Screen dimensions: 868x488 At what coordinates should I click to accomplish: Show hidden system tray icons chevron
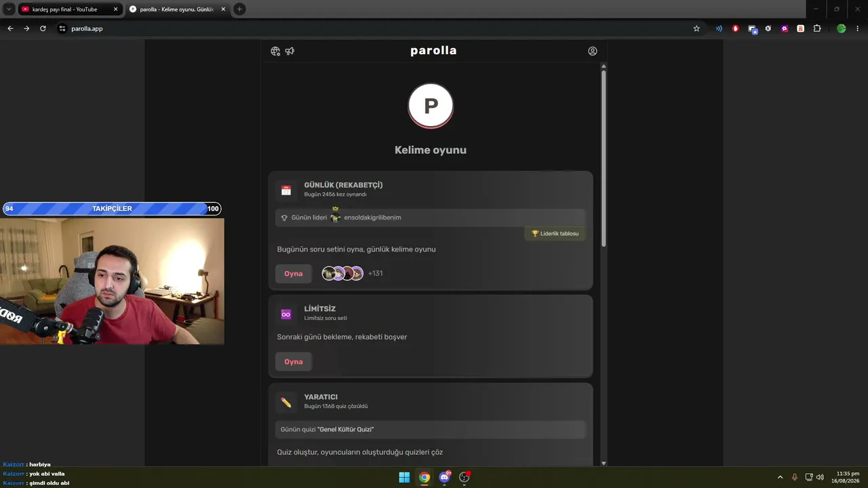click(780, 477)
